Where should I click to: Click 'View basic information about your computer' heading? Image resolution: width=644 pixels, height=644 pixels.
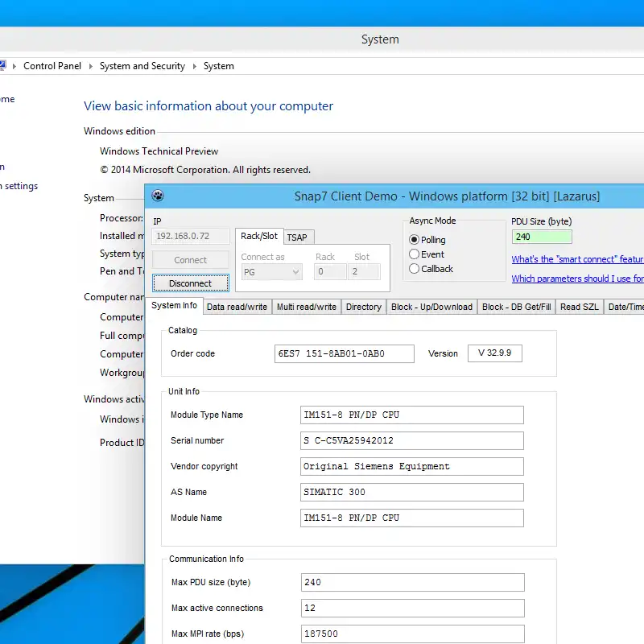tap(208, 106)
